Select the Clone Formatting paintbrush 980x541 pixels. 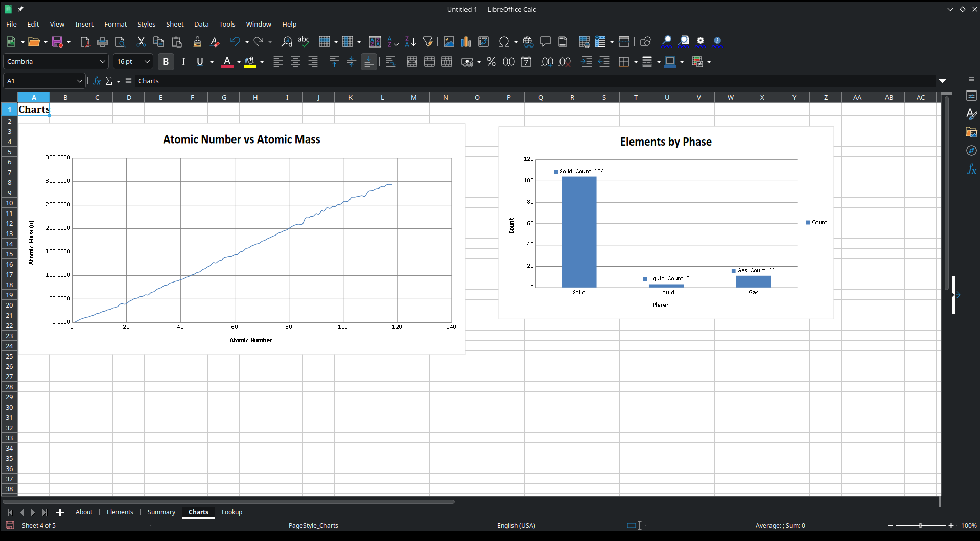[197, 42]
